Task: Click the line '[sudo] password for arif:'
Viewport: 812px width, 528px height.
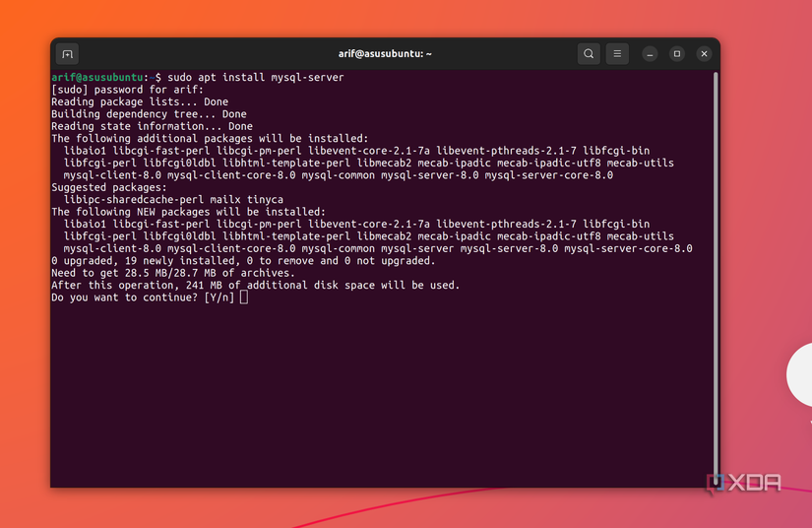Action: coord(127,90)
